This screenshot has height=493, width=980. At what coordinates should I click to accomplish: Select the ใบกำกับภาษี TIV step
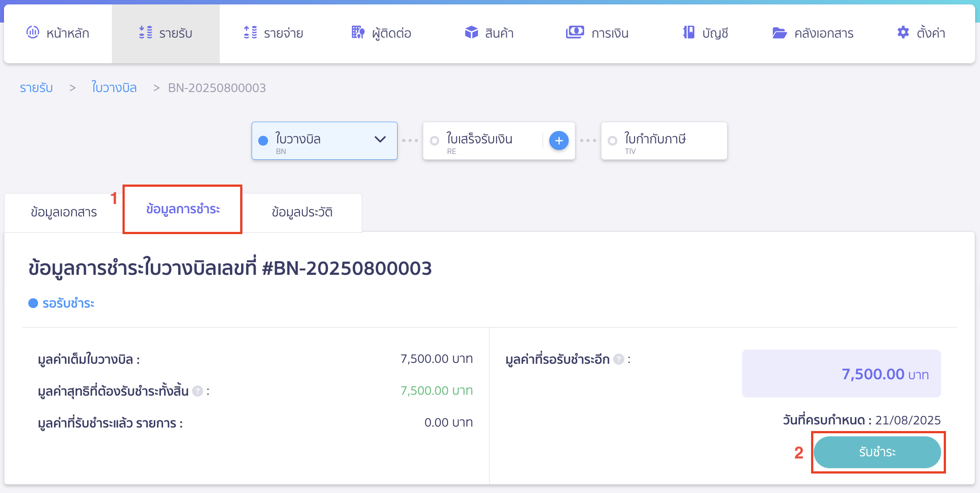[x=664, y=141]
